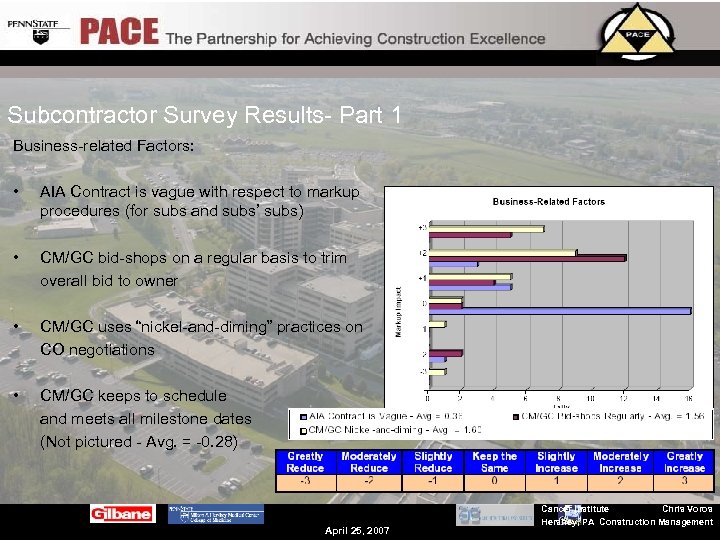Click the 'Hershey, PA' footer text

point(568,522)
